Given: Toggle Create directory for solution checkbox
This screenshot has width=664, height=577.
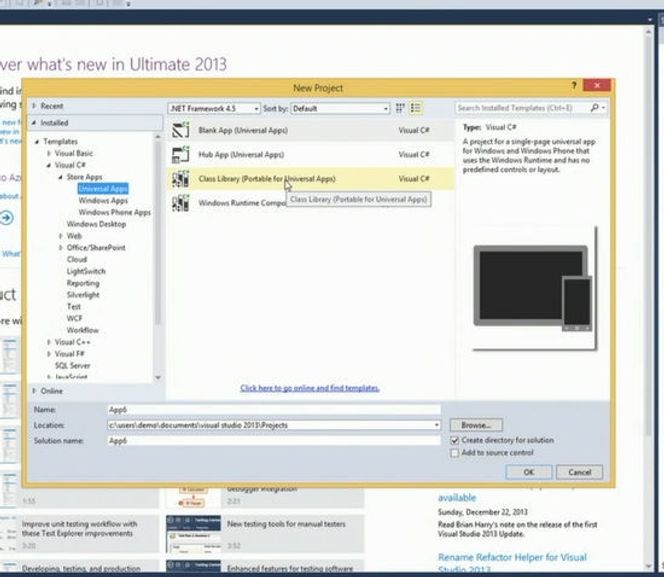Looking at the screenshot, I should tap(454, 440).
